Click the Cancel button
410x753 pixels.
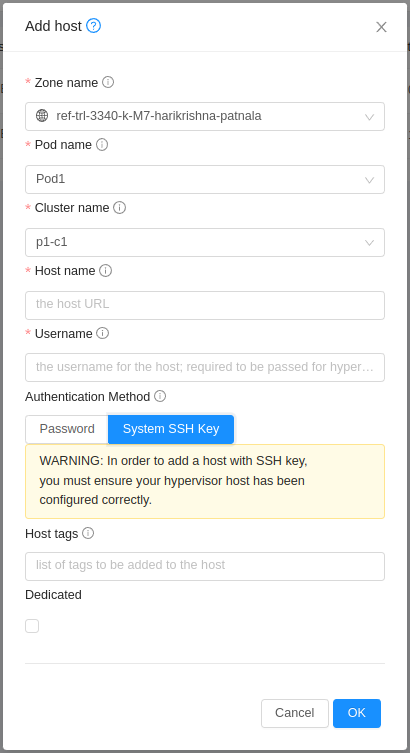tap(295, 713)
